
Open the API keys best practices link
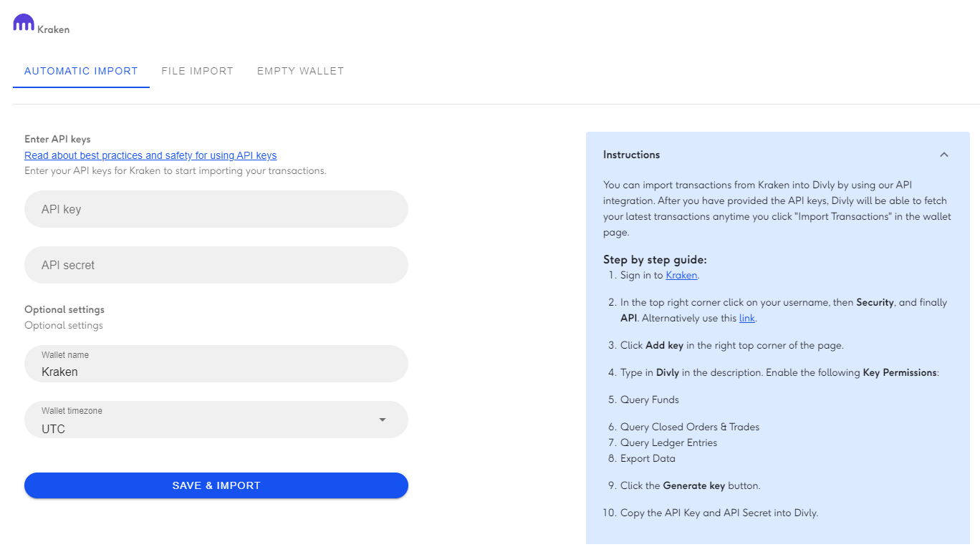150,155
